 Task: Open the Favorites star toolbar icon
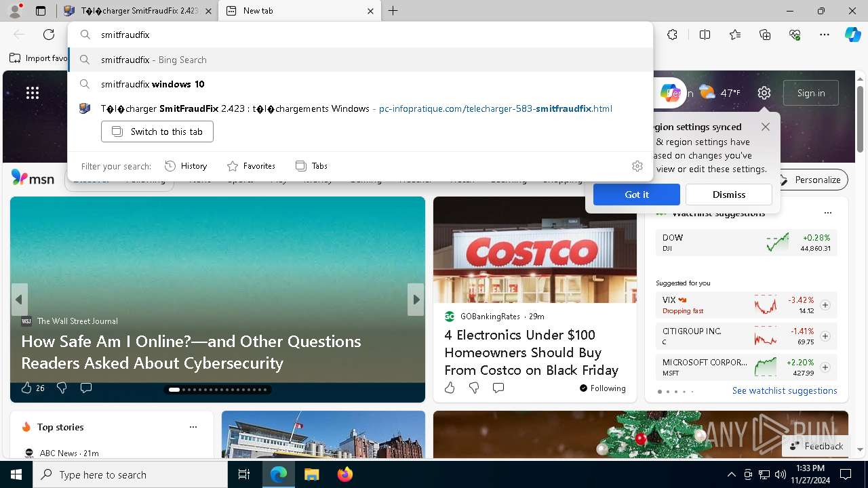pos(735,35)
